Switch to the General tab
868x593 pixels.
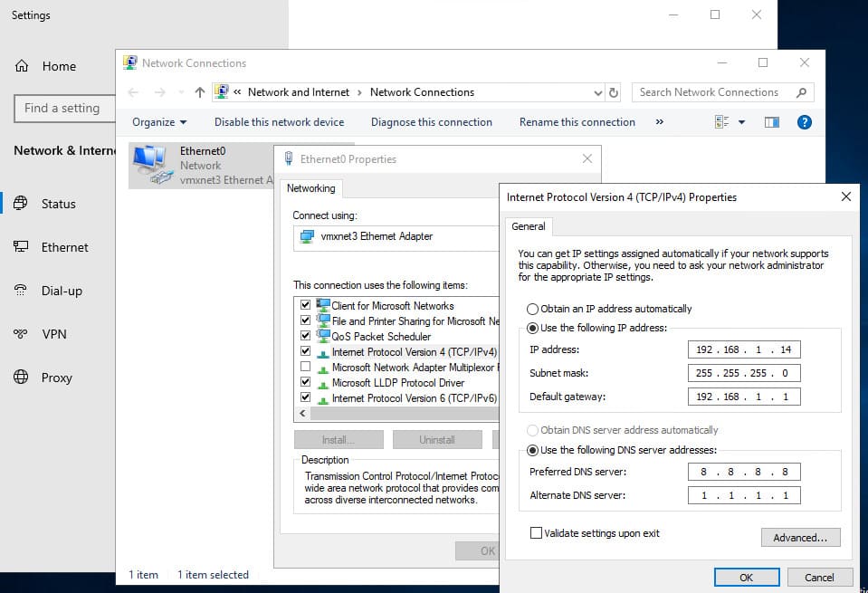pos(529,226)
